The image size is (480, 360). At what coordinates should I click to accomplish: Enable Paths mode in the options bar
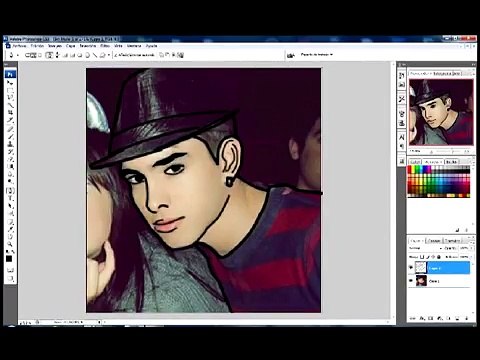click(33, 55)
